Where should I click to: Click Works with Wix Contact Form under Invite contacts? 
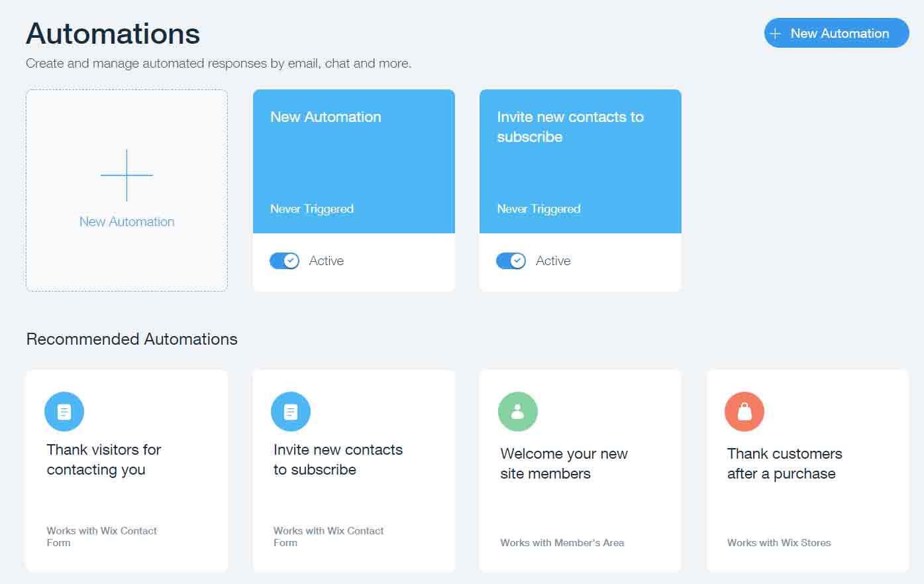(x=329, y=537)
